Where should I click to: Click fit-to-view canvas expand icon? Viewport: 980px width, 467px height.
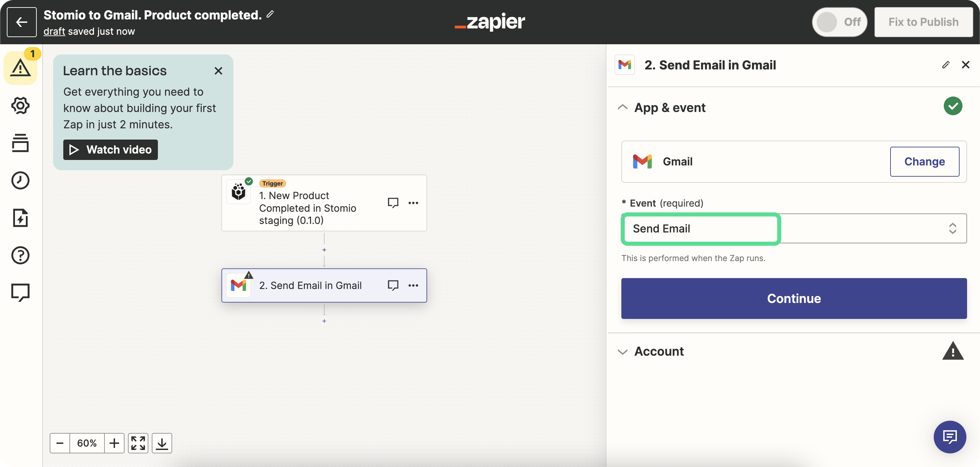138,443
